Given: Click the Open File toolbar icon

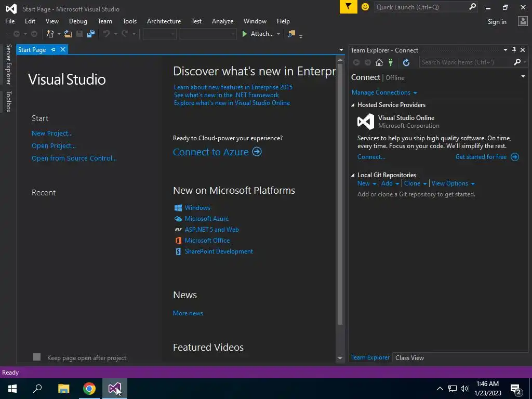Looking at the screenshot, I should coord(68,34).
